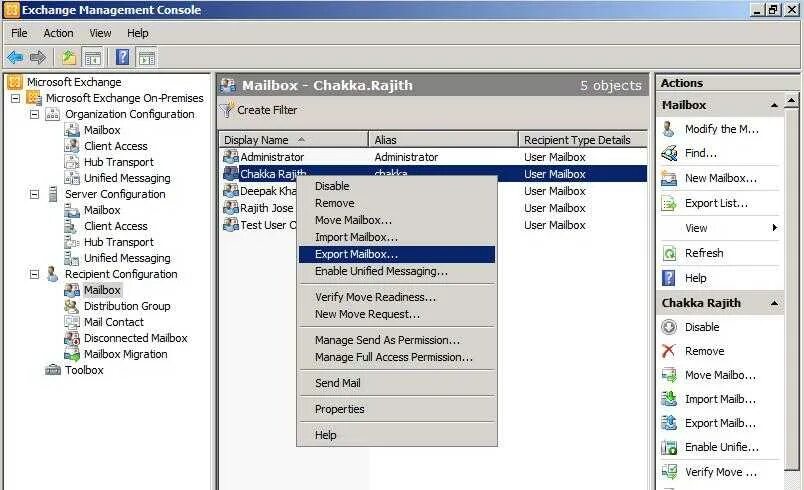Click the red Remove X icon in Actions pane
804x490 pixels.
[669, 351]
